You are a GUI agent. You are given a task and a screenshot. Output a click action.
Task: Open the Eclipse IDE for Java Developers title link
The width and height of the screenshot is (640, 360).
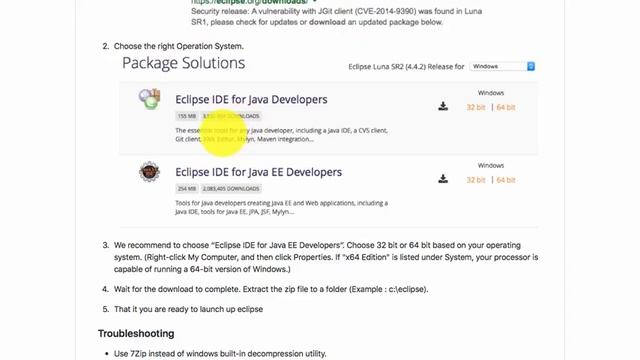coord(251,100)
